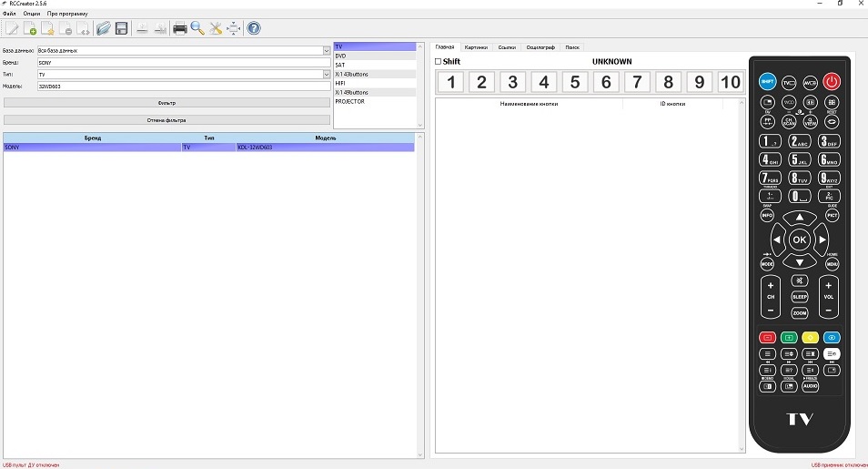Click the right arrow on remote

point(823,240)
